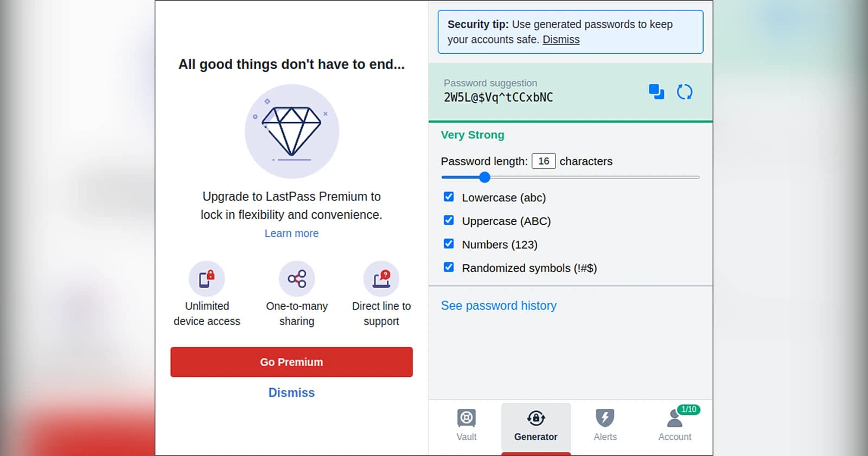Regenerate a new password suggestion
Viewport: 868px width, 456px height.
click(685, 92)
